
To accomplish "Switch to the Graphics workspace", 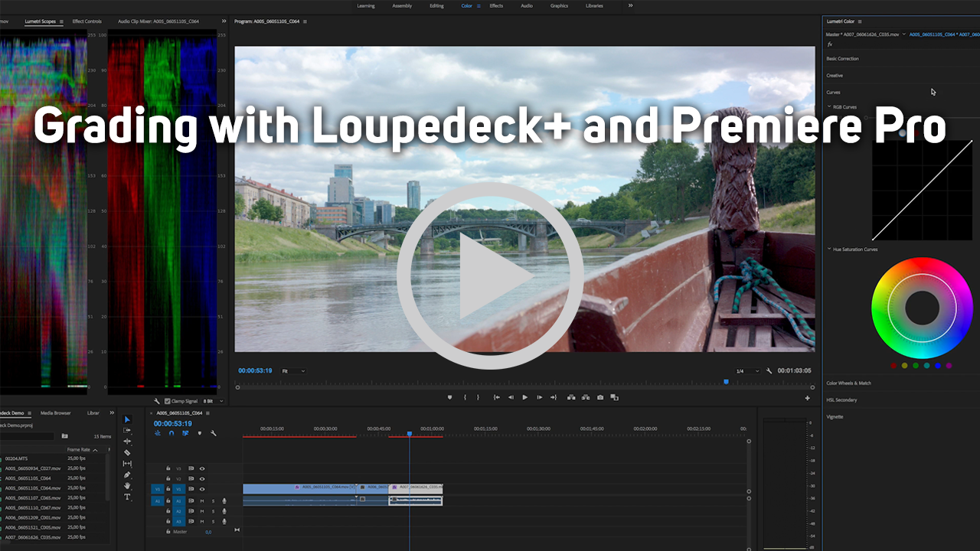I will tap(560, 5).
